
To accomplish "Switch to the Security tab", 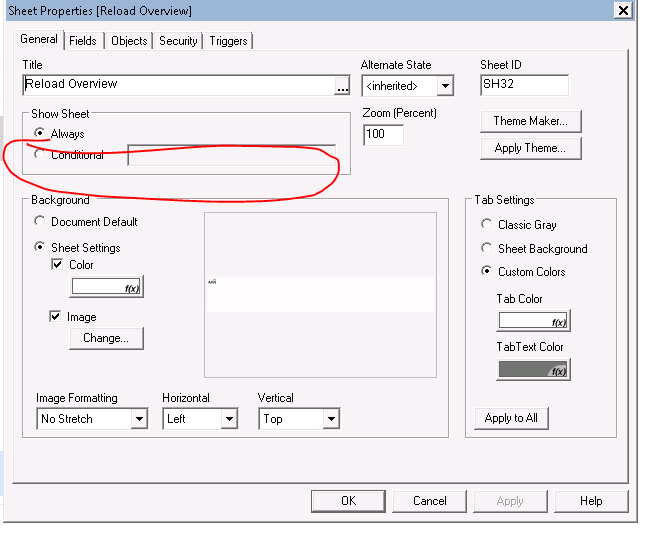I will point(178,41).
